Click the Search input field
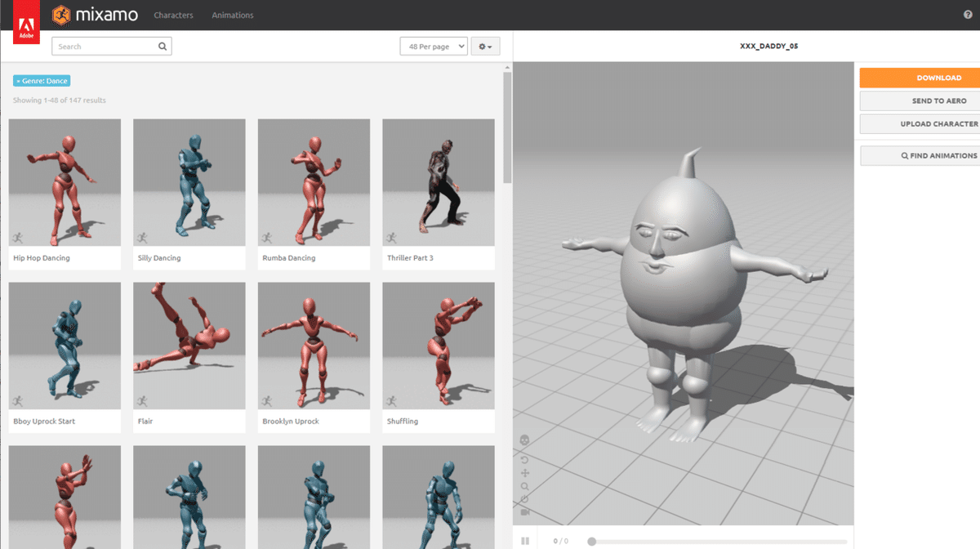Screen dimensions: 980x549 pyautogui.click(x=112, y=47)
